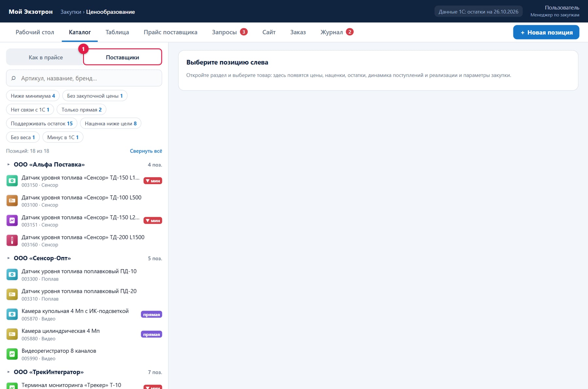Click the Мой Экзотрон logo title
This screenshot has width=588, height=389.
(x=31, y=12)
